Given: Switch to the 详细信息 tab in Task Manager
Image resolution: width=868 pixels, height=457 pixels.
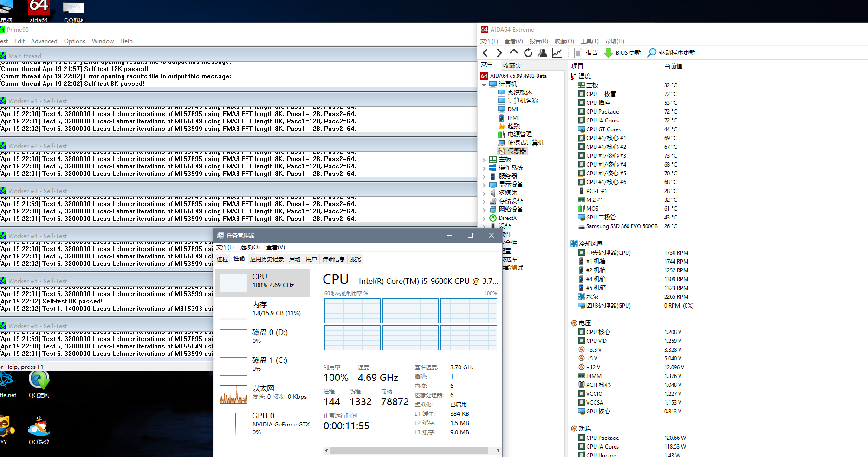Looking at the screenshot, I should pyautogui.click(x=333, y=259).
